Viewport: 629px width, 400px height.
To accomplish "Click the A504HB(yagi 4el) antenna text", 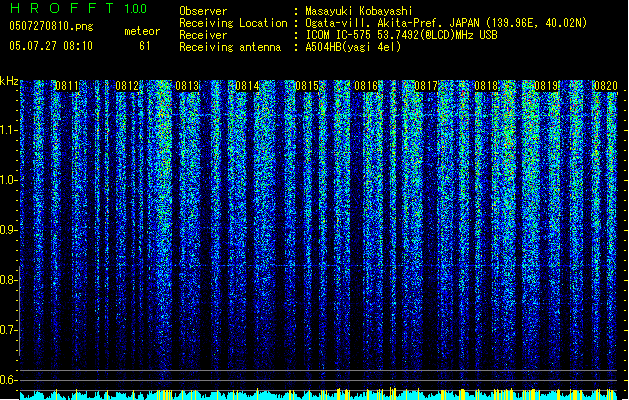I will (353, 47).
